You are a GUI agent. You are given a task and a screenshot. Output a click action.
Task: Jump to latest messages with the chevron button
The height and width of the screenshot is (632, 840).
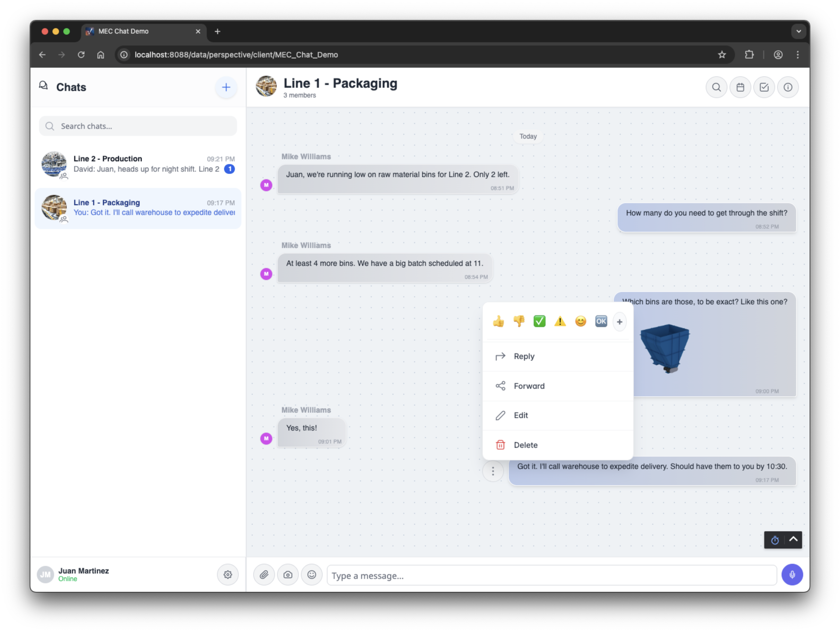point(794,539)
